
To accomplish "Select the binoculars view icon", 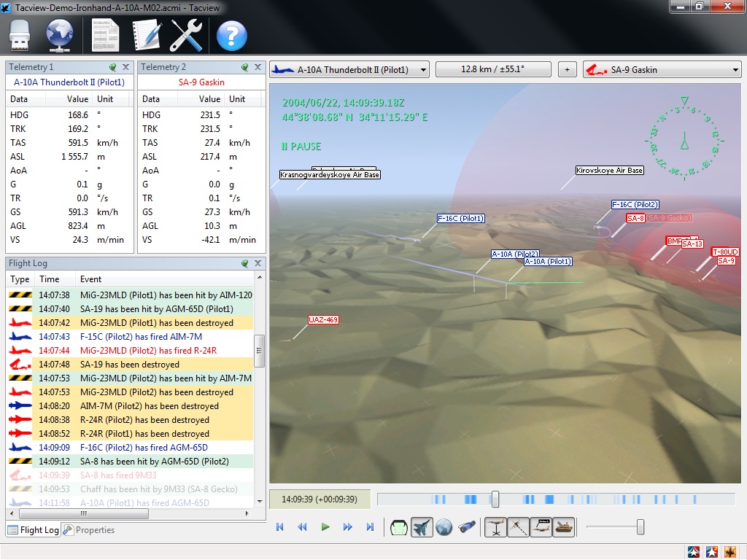I will point(467,527).
